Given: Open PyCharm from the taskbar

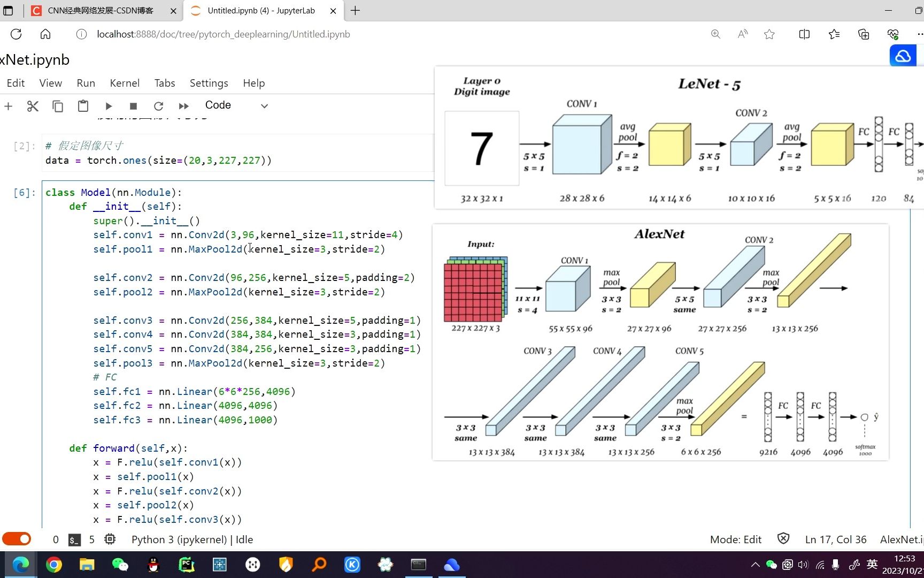Looking at the screenshot, I should (187, 565).
